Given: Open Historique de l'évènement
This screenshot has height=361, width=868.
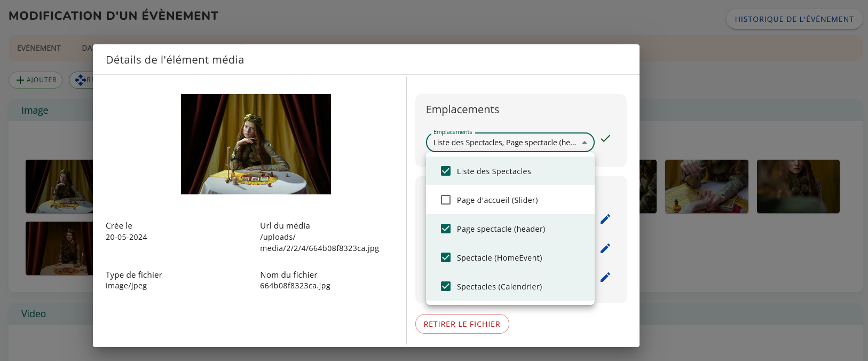Looking at the screenshot, I should tap(794, 19).
